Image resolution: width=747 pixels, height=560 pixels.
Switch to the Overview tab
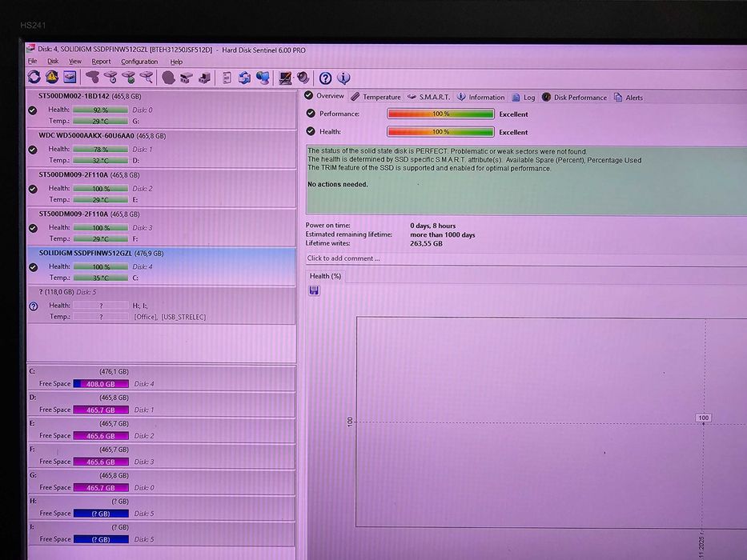[324, 96]
